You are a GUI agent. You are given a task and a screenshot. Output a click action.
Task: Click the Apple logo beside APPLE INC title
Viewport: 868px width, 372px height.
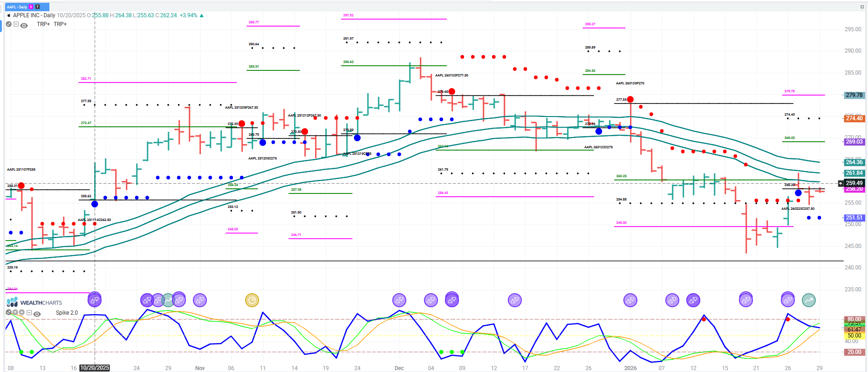(x=9, y=15)
